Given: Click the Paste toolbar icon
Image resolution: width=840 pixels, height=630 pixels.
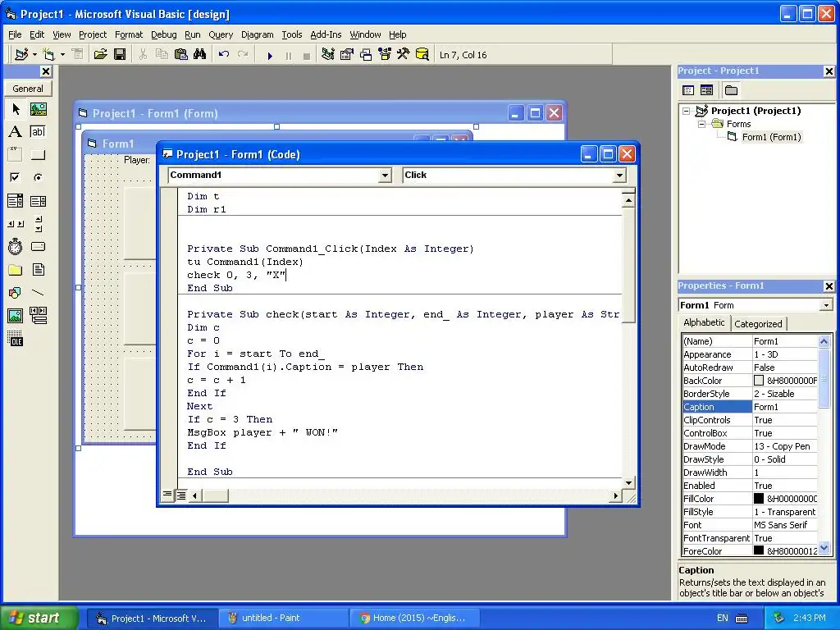Looking at the screenshot, I should pyautogui.click(x=181, y=55).
